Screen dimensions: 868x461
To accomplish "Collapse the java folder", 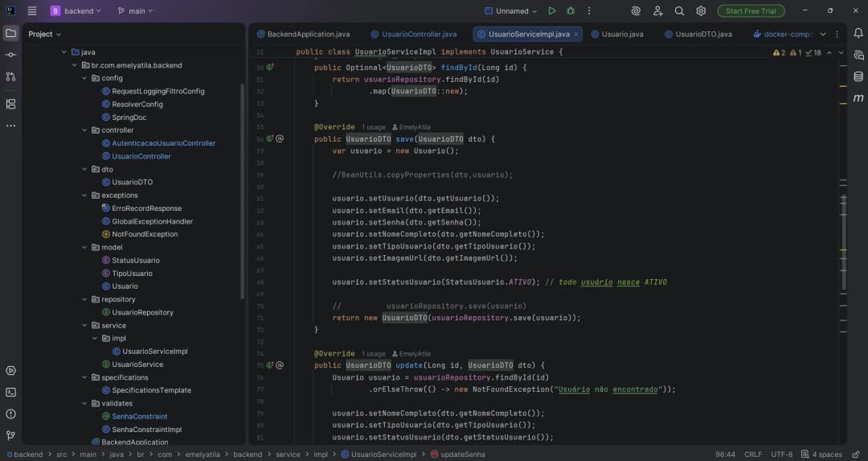I will (64, 52).
